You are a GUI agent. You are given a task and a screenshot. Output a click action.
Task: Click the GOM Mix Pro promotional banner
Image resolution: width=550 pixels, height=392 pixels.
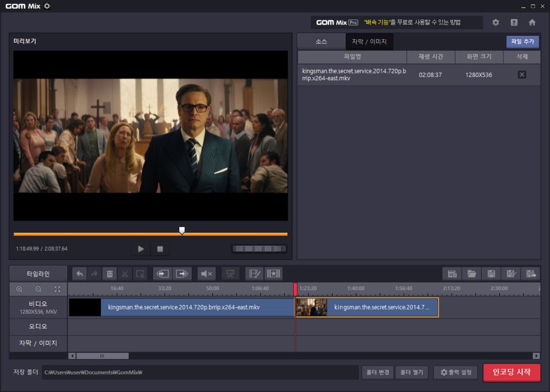pos(397,22)
